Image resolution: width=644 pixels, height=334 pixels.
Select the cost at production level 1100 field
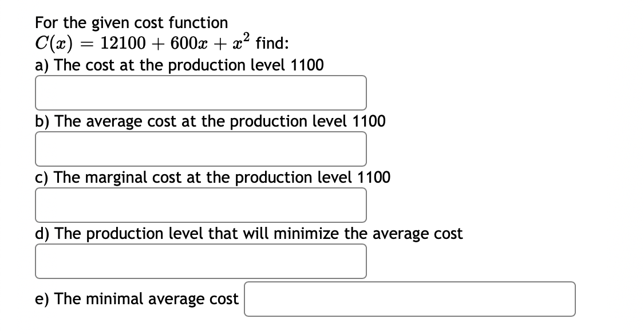pos(200,93)
